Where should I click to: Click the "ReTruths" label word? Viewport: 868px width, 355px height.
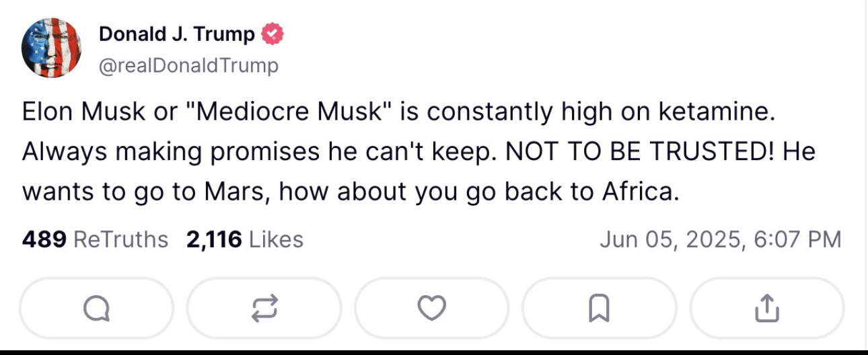point(120,239)
